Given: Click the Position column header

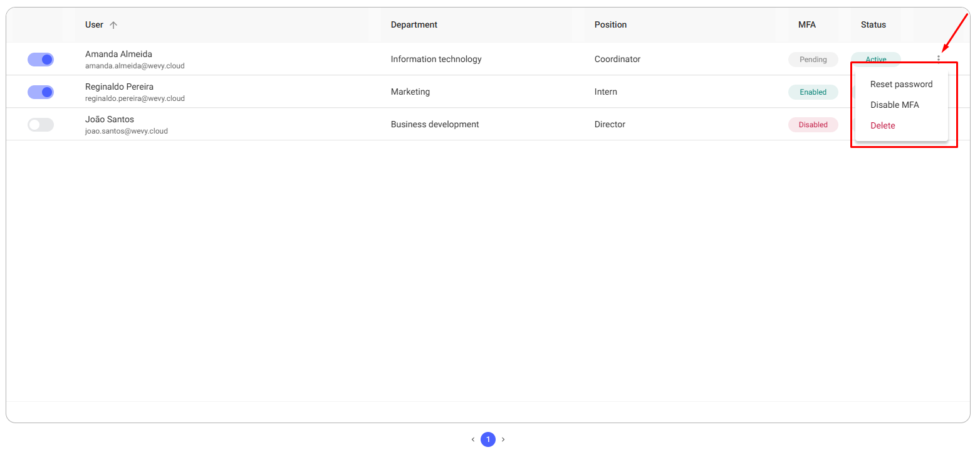Looking at the screenshot, I should point(610,25).
